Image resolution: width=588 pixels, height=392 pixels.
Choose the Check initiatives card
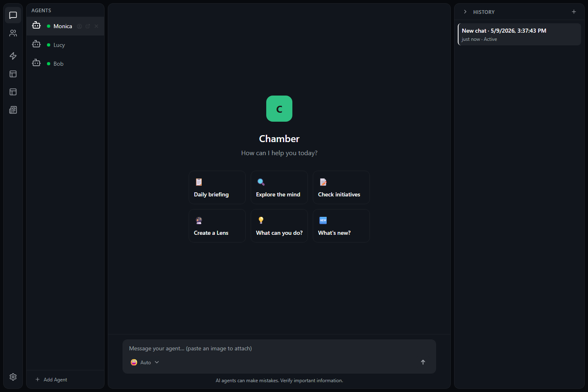point(341,187)
